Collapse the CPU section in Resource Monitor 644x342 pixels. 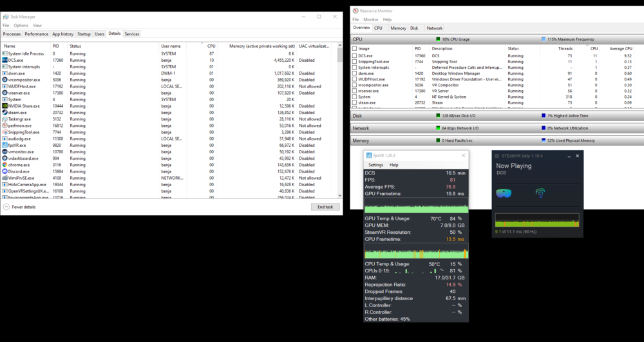(x=497, y=39)
